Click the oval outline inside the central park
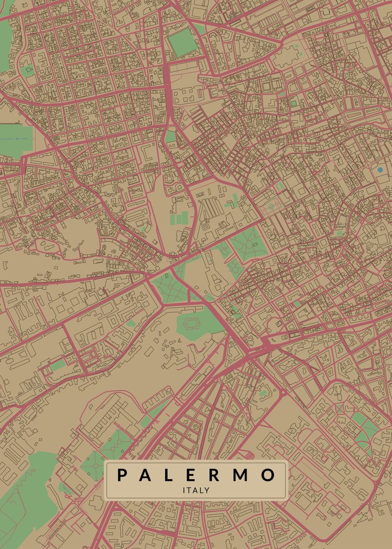This screenshot has width=392, height=549. [191, 325]
